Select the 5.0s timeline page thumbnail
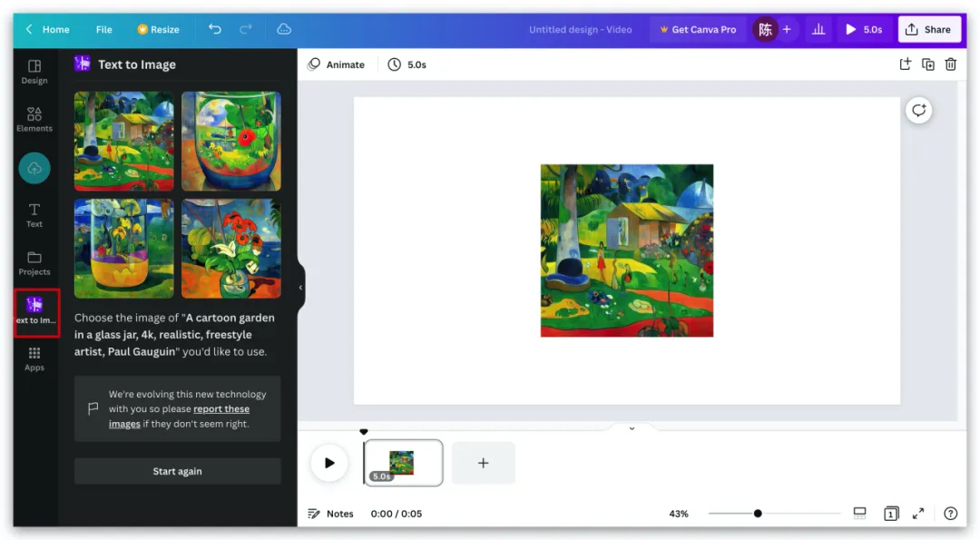 click(x=404, y=463)
